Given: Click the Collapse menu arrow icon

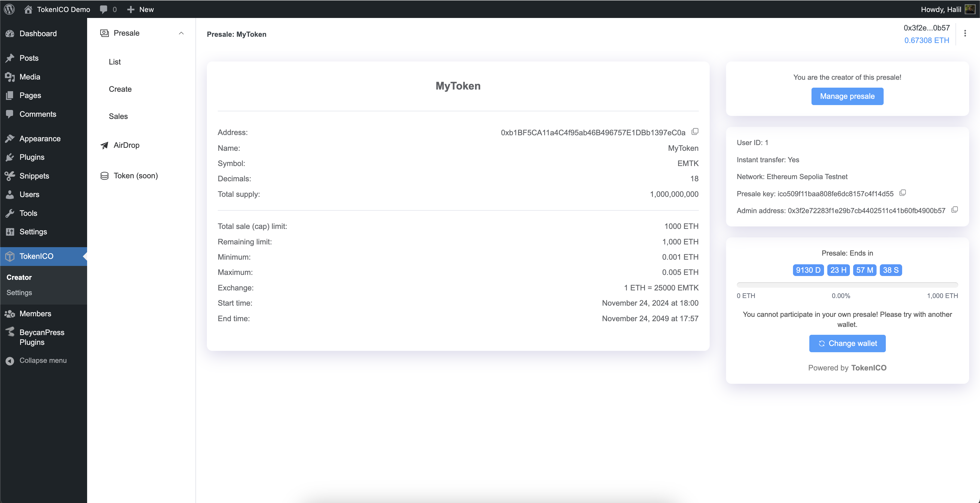Looking at the screenshot, I should click(10, 361).
